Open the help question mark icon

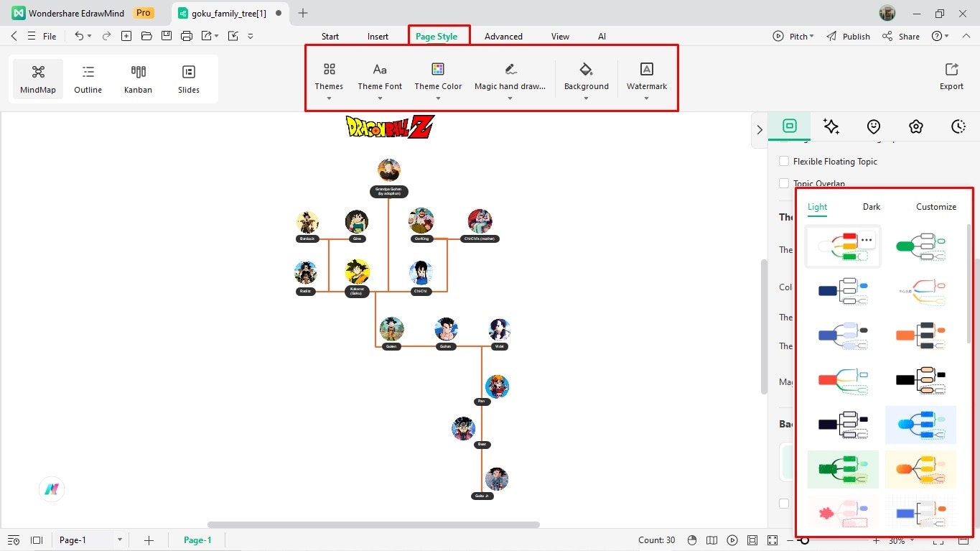coord(937,36)
